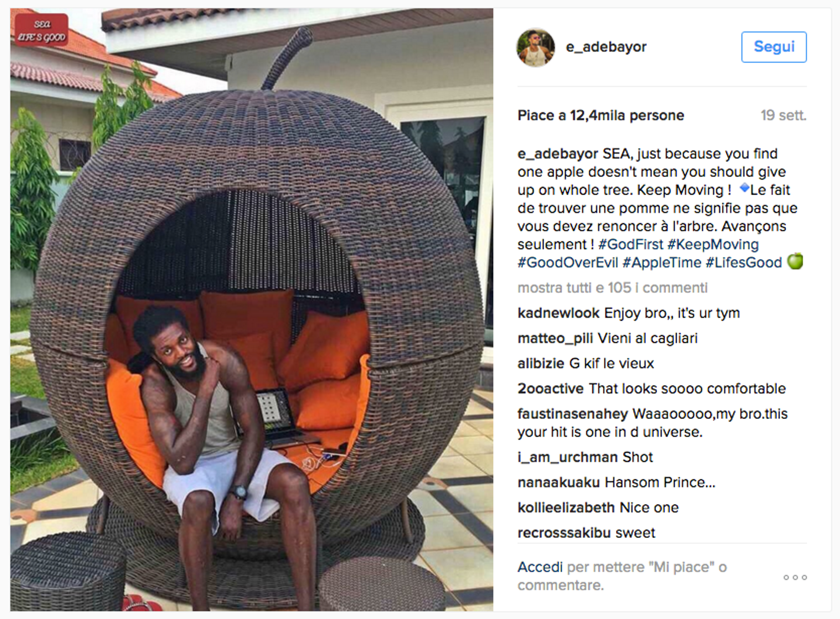Click the Accedi login link
840x619 pixels.
(x=540, y=567)
